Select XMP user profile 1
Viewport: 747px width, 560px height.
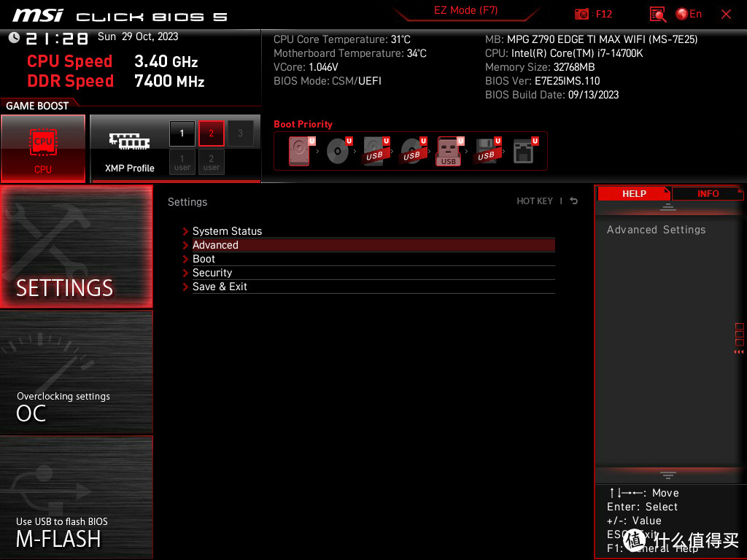pyautogui.click(x=182, y=162)
